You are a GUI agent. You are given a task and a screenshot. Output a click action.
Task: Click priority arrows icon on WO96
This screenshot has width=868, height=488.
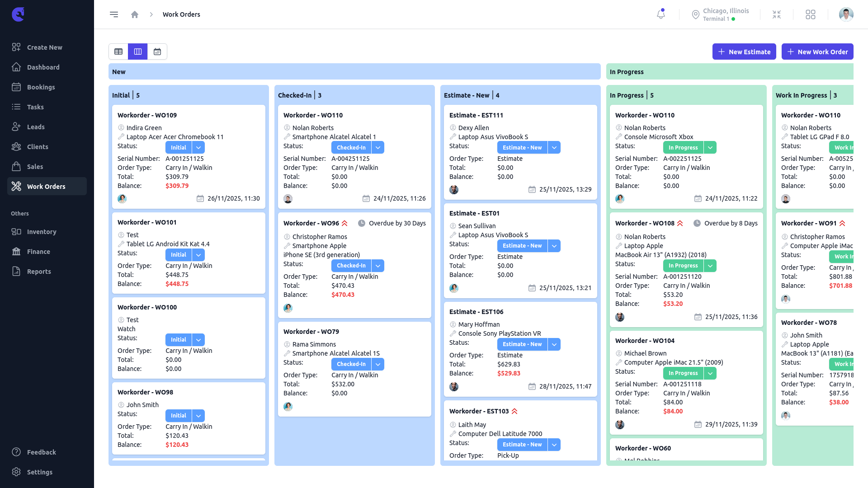[x=344, y=223]
